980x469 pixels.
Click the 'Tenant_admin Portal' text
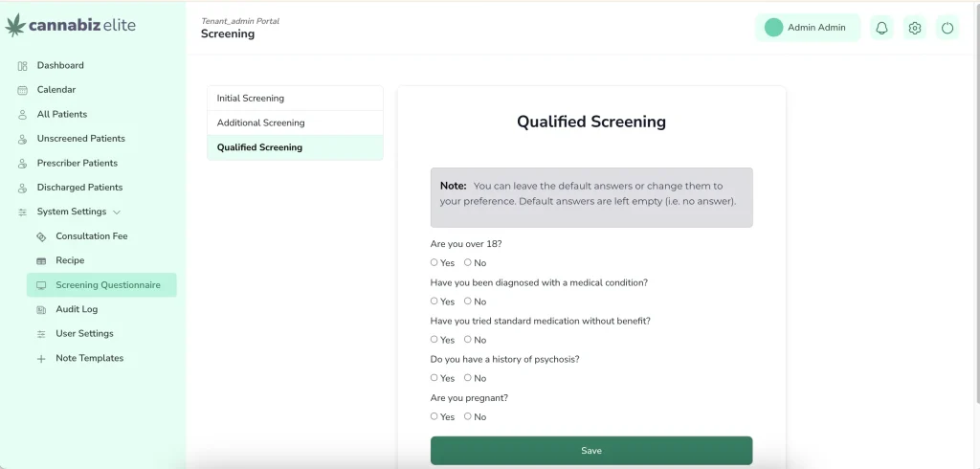[240, 21]
